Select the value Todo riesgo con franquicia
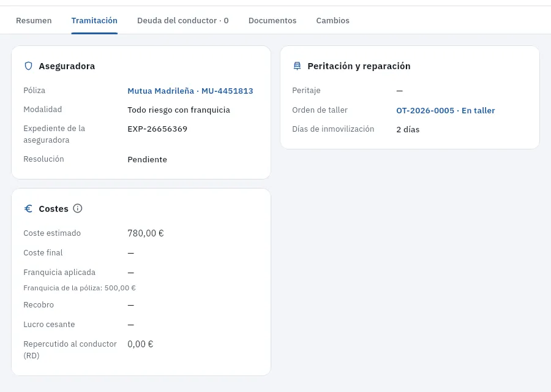 click(x=179, y=110)
